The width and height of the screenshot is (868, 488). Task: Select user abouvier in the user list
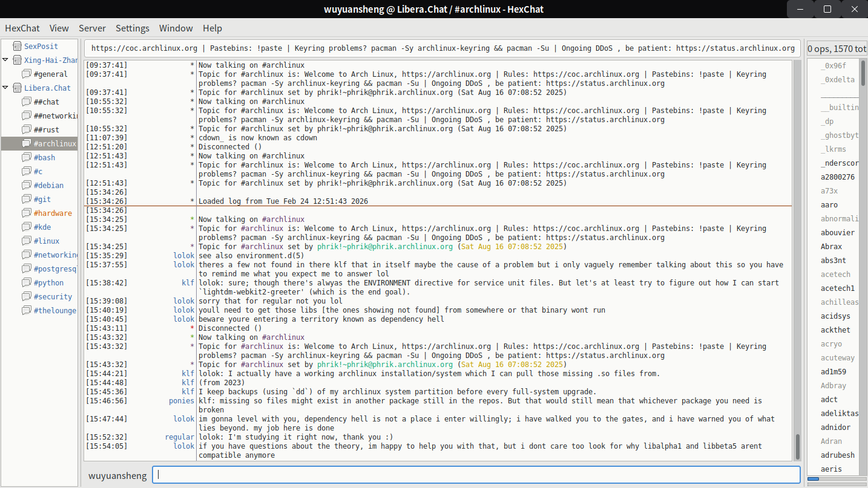(x=838, y=233)
